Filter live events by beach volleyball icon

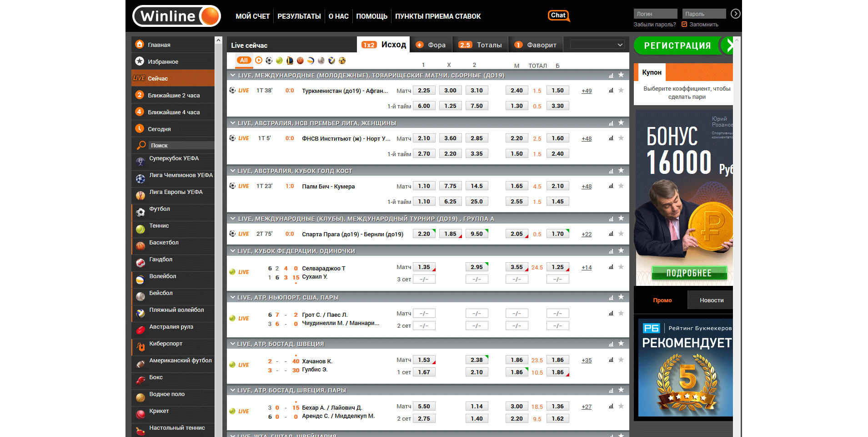click(331, 60)
